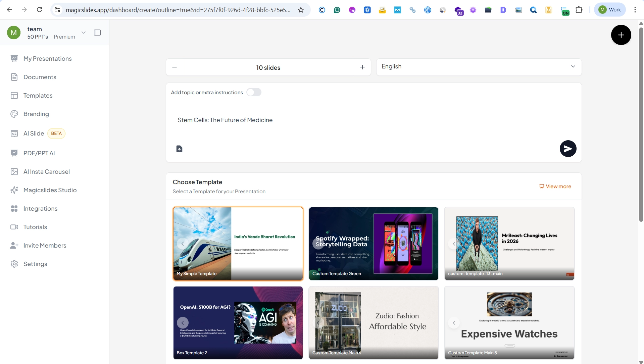Toggle Add topic or extra instructions switch
Viewport: 644px width, 364px height.
coord(254,92)
